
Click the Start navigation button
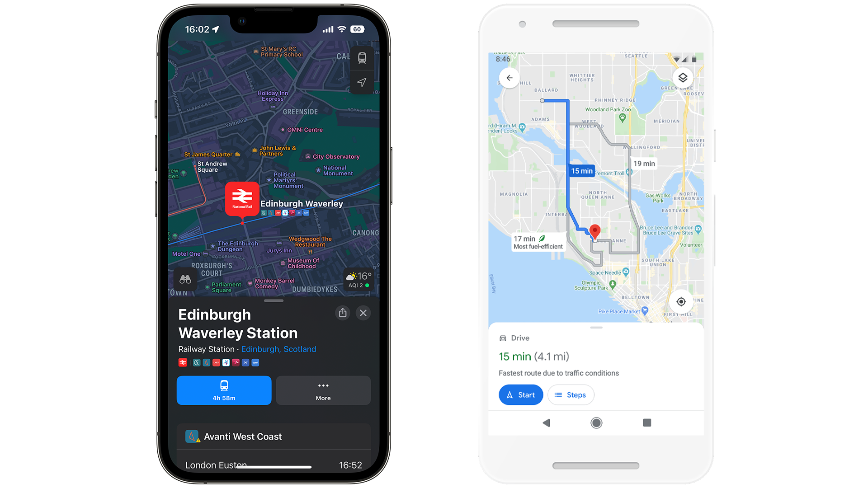[520, 394]
